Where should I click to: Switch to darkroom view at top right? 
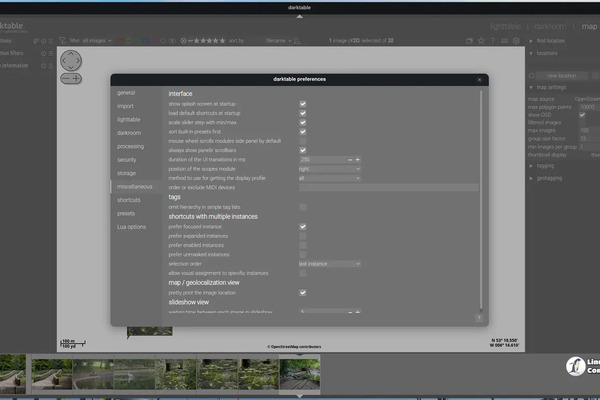(550, 26)
